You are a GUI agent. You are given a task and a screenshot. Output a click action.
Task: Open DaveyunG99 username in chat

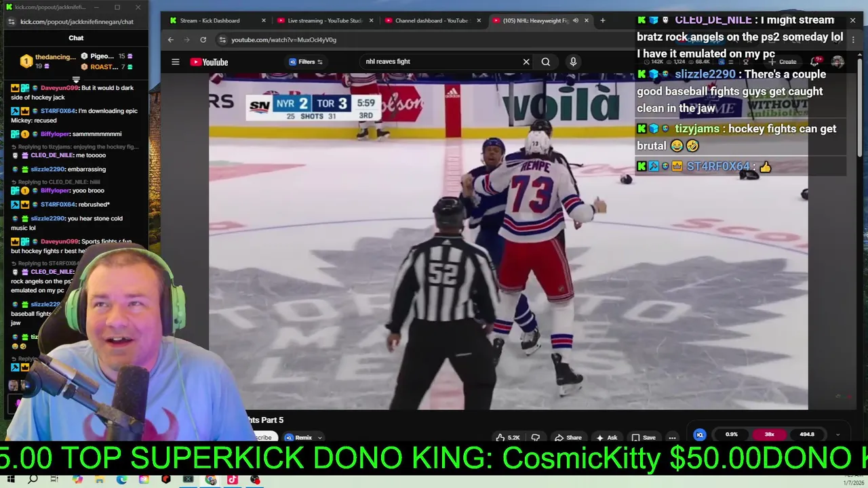click(59, 88)
